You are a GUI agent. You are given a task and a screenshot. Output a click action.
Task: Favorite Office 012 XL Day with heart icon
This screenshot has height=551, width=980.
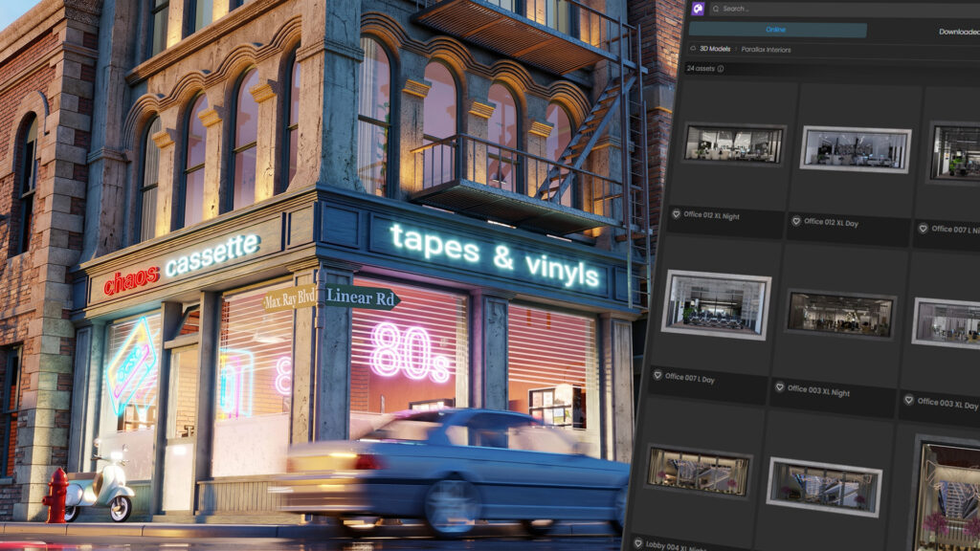tap(796, 221)
